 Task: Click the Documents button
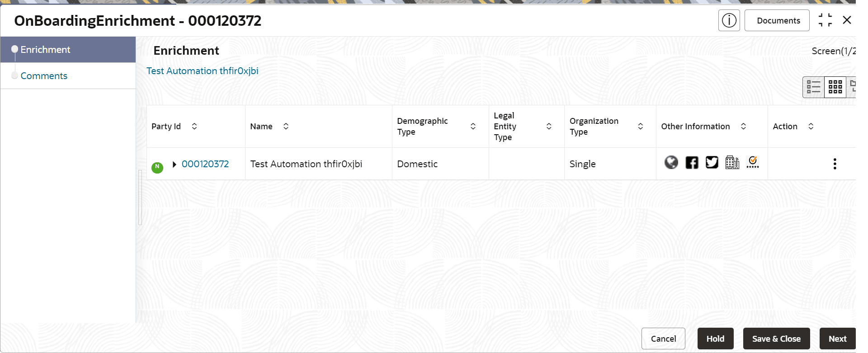click(x=778, y=21)
